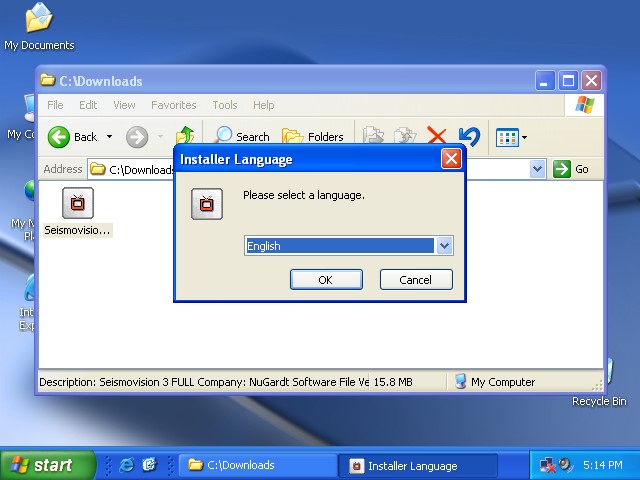Minimize the C:\Downloads window
The image size is (640, 480).
click(x=544, y=81)
